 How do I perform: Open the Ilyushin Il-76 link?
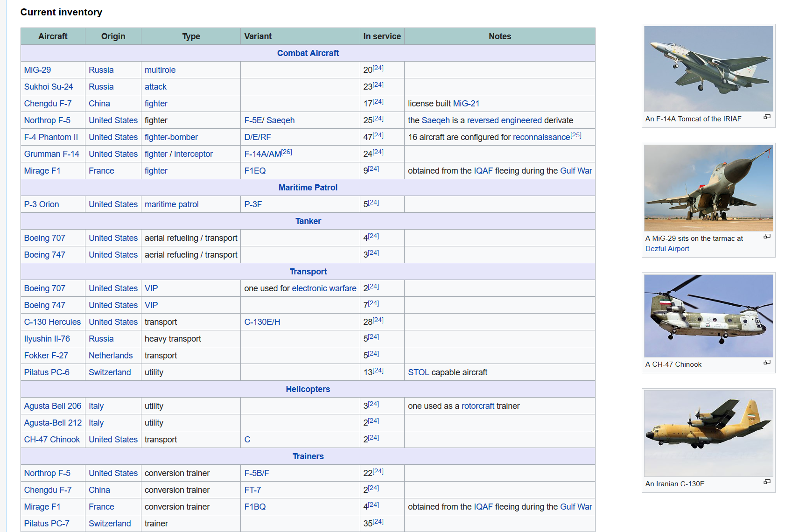[x=47, y=339]
